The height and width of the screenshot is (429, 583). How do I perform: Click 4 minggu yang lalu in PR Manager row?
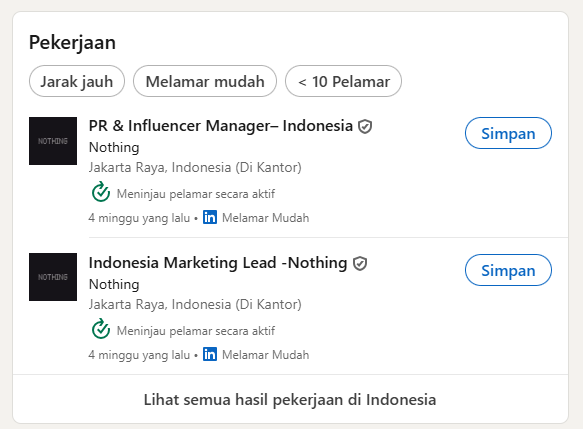pyautogui.click(x=139, y=217)
